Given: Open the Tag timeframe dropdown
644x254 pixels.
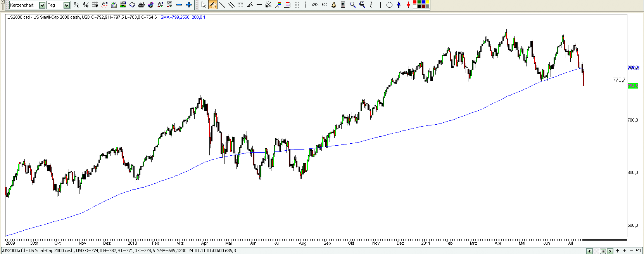Looking at the screenshot, I should pyautogui.click(x=67, y=5).
